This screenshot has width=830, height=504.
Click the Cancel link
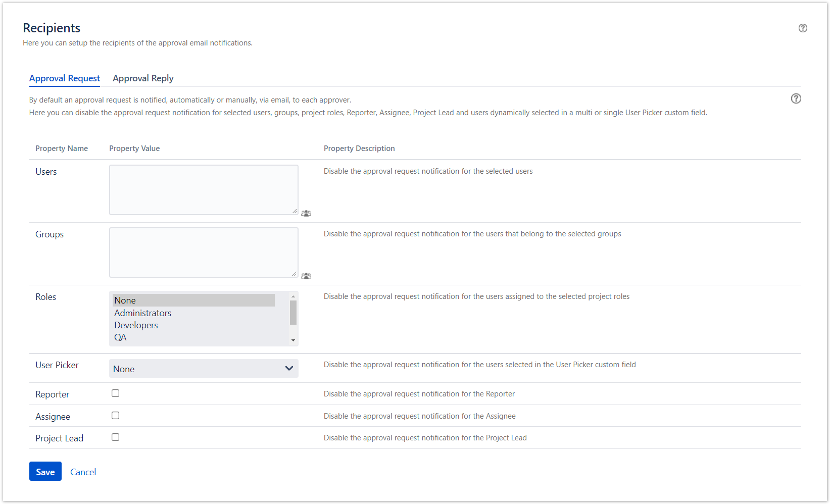click(83, 472)
